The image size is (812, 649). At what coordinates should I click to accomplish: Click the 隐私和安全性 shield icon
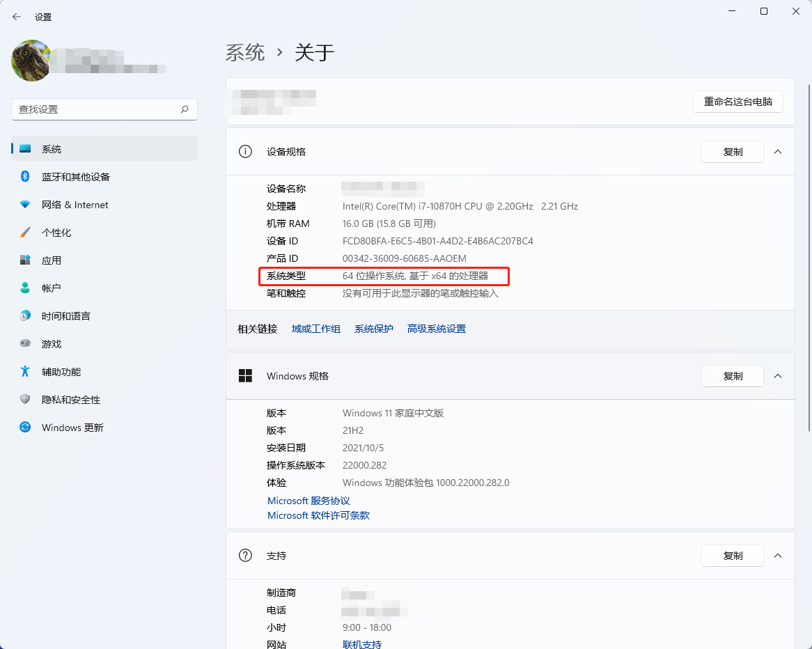click(25, 399)
